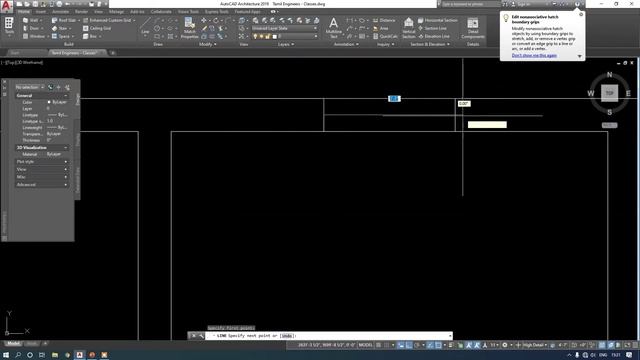The image size is (640, 360).
Task: Expand Section & Elevation panel dropdown
Action: (x=430, y=44)
